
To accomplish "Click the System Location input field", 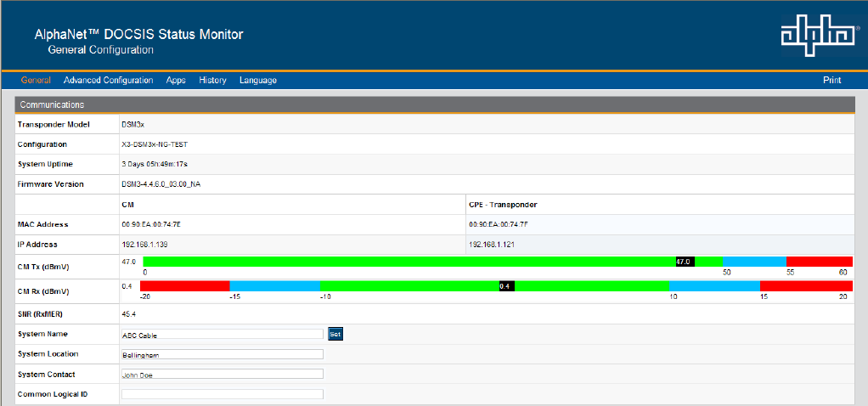I will tap(222, 354).
